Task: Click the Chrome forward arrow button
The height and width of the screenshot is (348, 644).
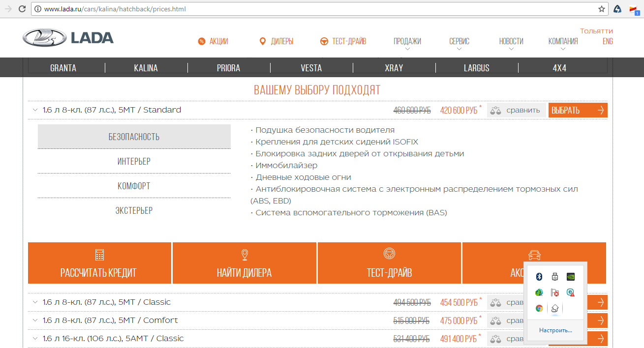Action: pyautogui.click(x=8, y=9)
